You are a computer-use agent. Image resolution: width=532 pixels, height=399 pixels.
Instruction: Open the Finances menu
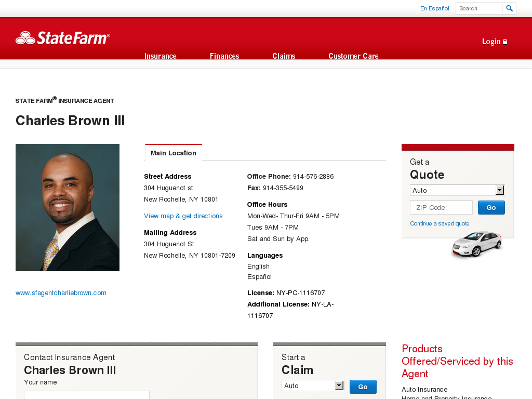(224, 56)
